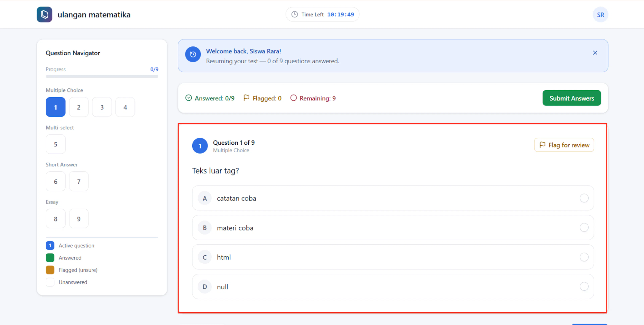Select the null answer option
Viewport: 644px width, 325px height.
point(393,287)
